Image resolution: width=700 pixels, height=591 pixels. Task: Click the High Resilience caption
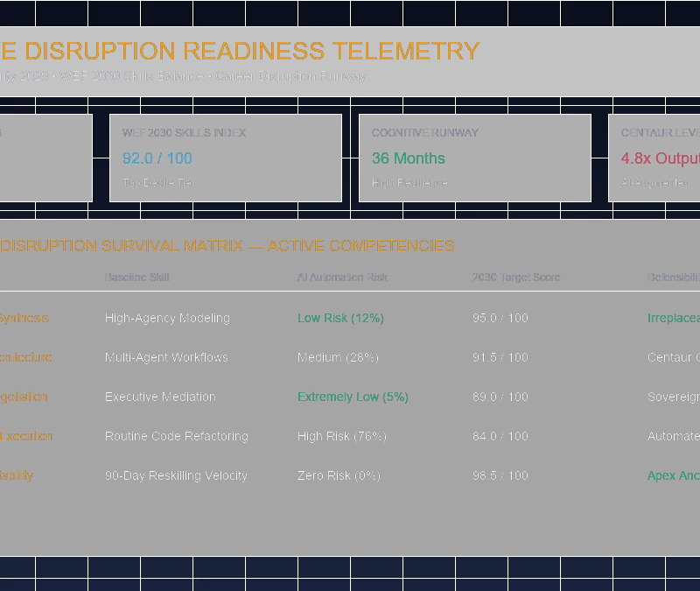(x=409, y=183)
